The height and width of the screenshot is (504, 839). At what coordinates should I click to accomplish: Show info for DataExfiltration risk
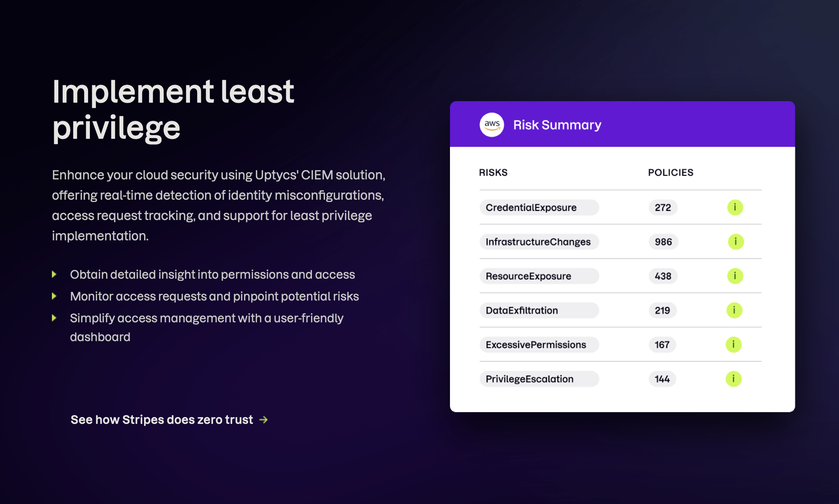click(x=734, y=310)
